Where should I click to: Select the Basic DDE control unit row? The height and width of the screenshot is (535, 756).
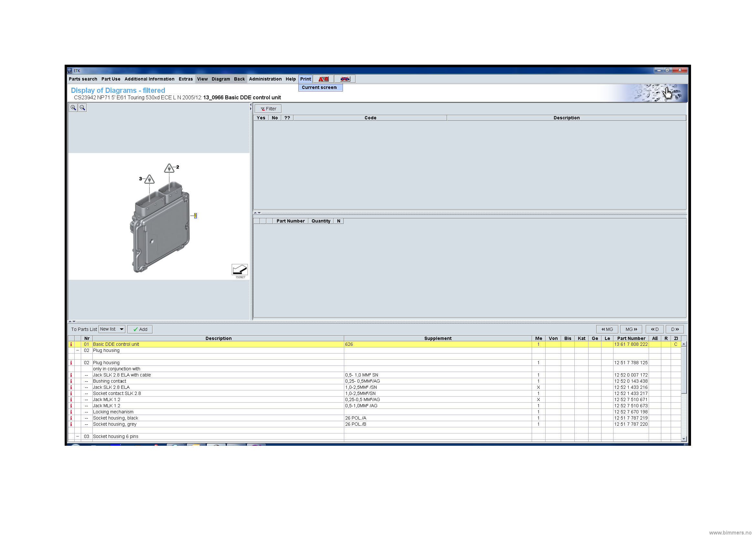point(374,344)
